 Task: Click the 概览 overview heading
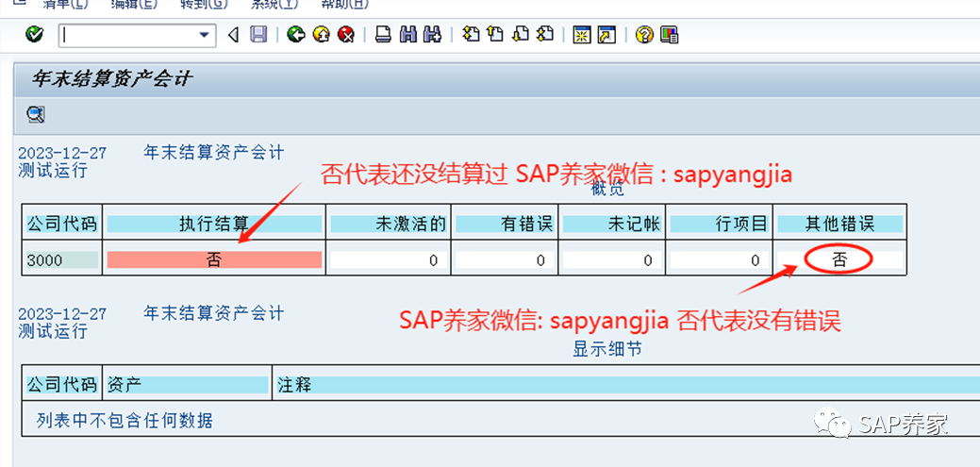[608, 190]
